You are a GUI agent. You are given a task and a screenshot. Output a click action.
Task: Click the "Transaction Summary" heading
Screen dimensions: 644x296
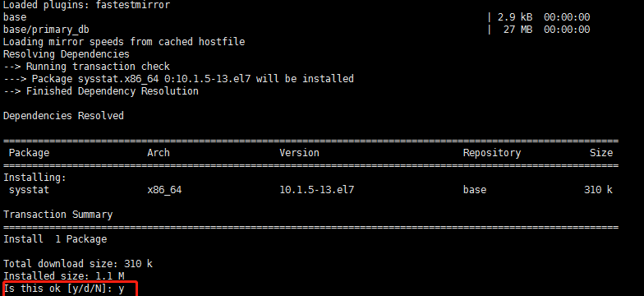(x=57, y=215)
